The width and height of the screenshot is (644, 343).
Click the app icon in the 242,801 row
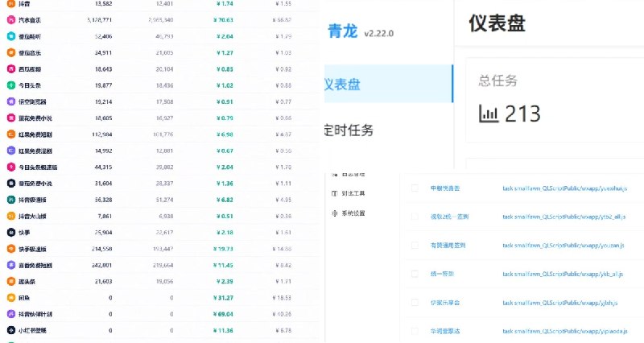(11, 265)
